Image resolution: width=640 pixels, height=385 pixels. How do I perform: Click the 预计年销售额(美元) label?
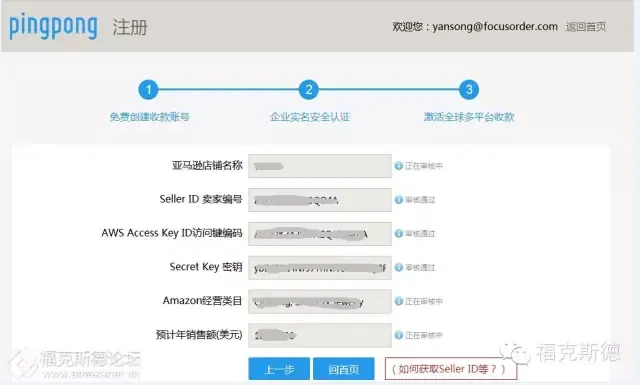click(199, 335)
